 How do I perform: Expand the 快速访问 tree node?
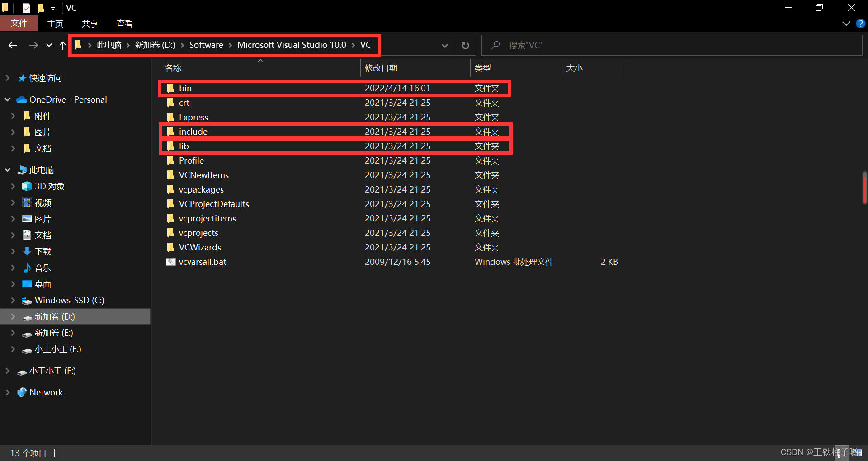point(8,78)
